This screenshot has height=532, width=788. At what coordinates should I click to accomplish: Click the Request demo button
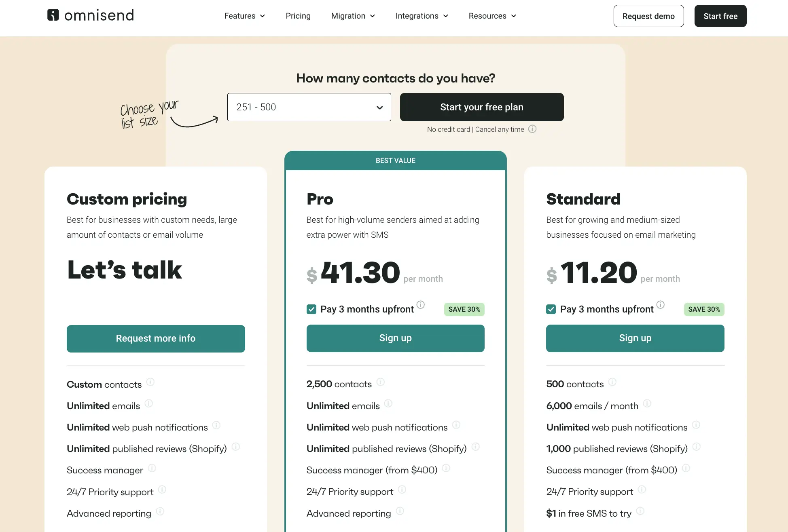648,16
